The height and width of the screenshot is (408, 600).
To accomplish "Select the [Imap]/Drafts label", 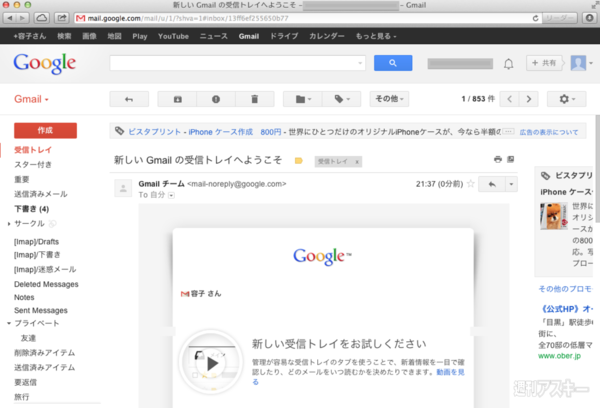I will pyautogui.click(x=36, y=242).
